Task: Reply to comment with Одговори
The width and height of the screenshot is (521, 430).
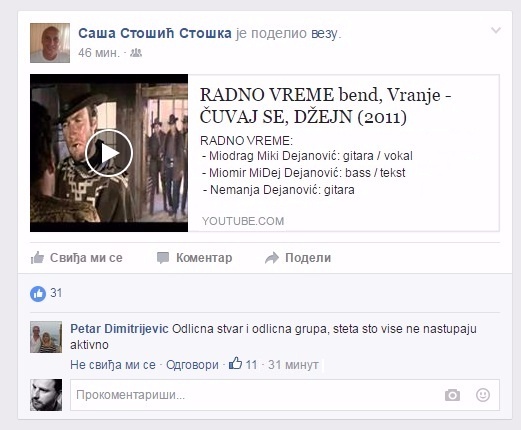Action: pyautogui.click(x=192, y=365)
